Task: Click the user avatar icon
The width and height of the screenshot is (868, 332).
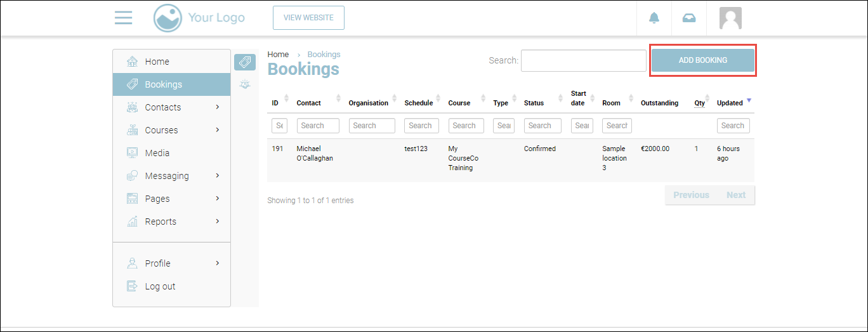Action: pyautogui.click(x=730, y=18)
